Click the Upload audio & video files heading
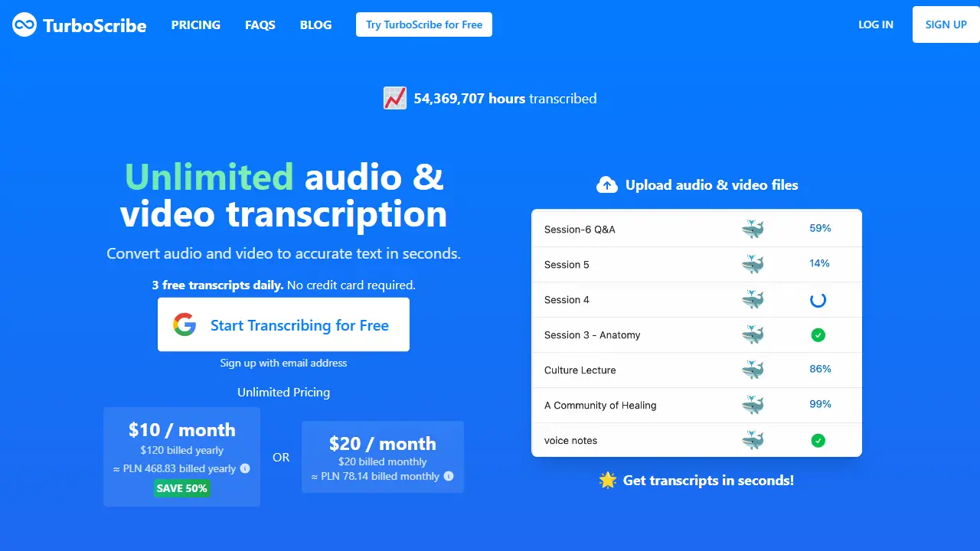The image size is (980, 551). pyautogui.click(x=712, y=185)
